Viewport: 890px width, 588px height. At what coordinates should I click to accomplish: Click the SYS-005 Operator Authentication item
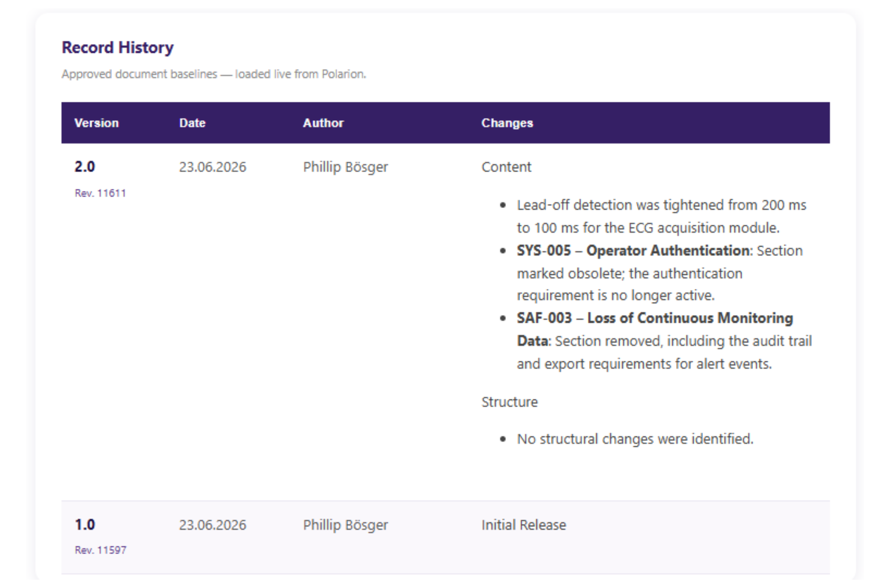[633, 251]
